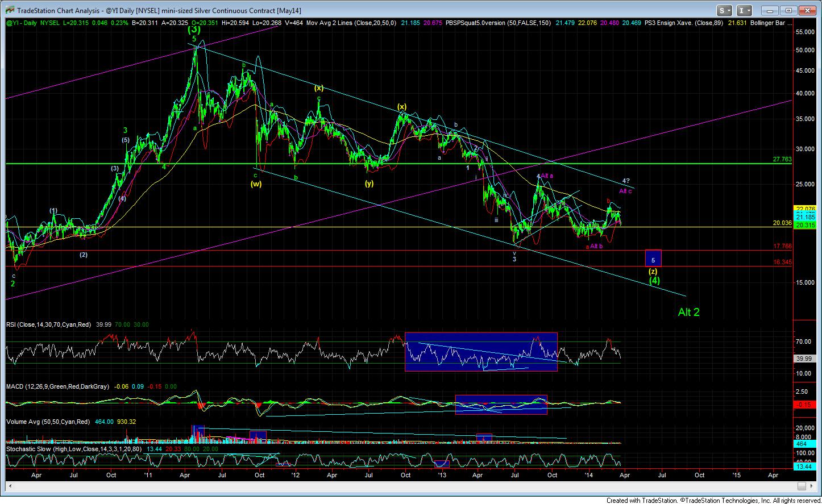Select the green (4) wave label
The width and height of the screenshot is (822, 504).
click(655, 280)
